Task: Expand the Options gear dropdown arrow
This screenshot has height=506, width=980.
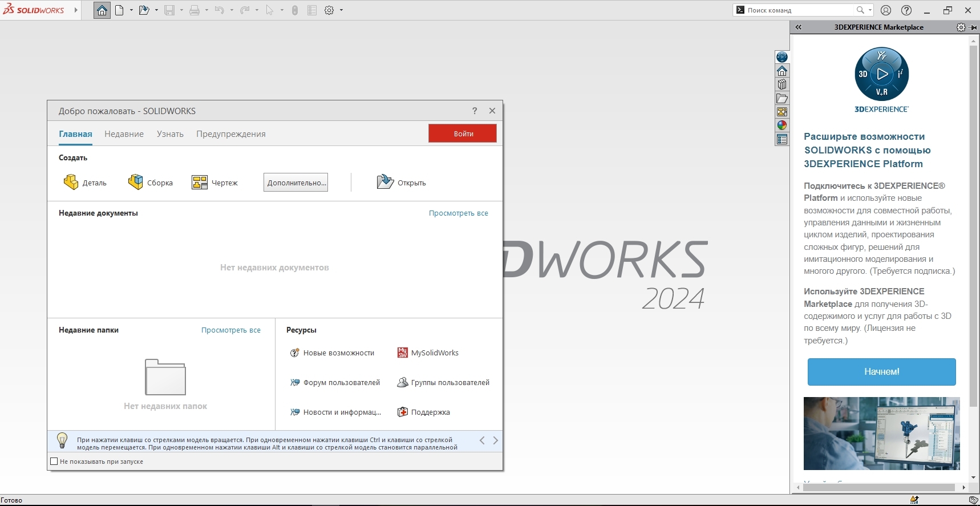Action: (x=341, y=10)
